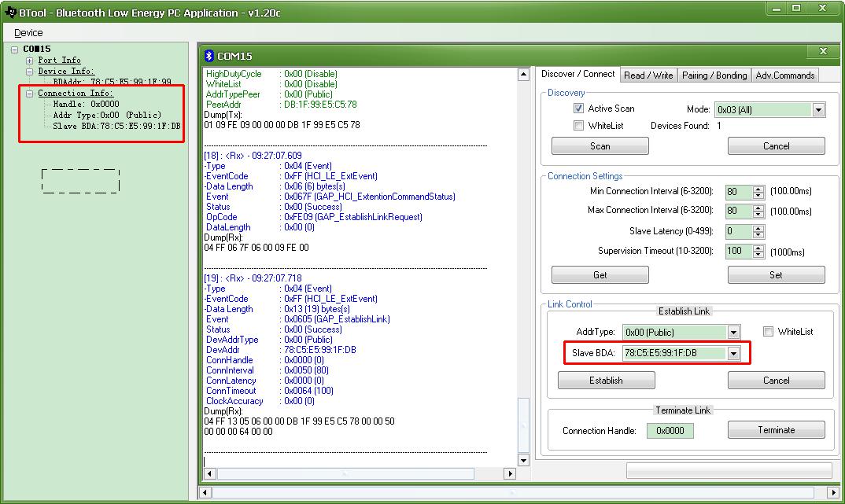Switch to the Read / Write tab
This screenshot has height=504, width=845.
tap(648, 75)
